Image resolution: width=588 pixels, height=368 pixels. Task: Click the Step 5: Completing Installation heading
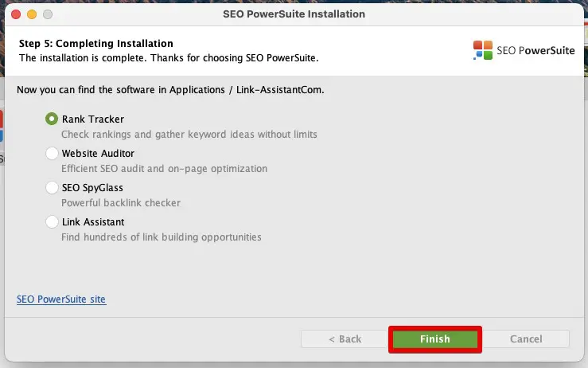96,44
